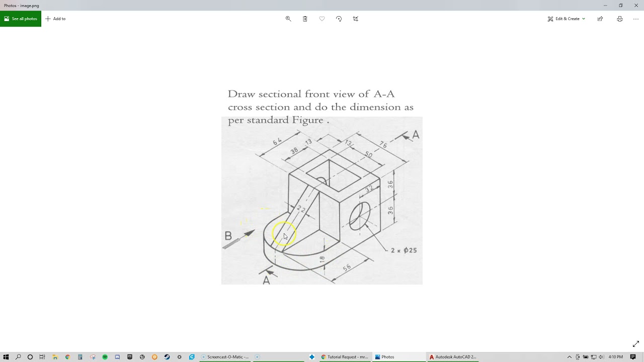644x362 pixels.
Task: Switch to Tutorial Request Chrome window
Action: point(345,357)
